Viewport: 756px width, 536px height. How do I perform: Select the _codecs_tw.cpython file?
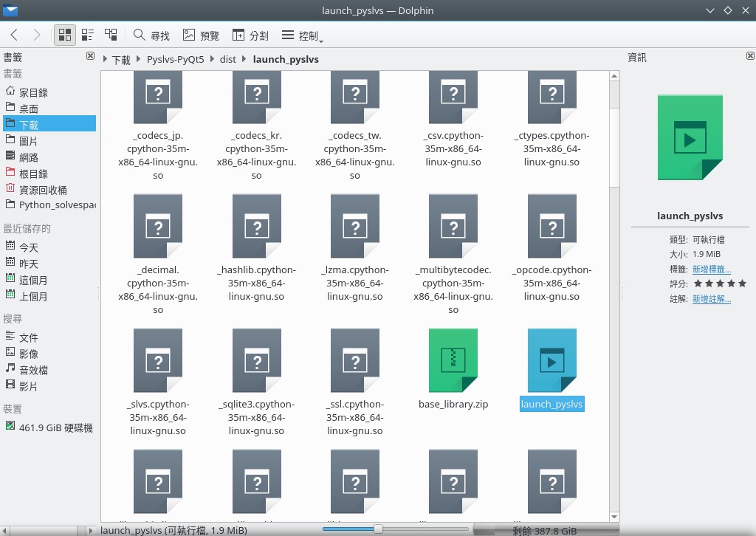[355, 126]
